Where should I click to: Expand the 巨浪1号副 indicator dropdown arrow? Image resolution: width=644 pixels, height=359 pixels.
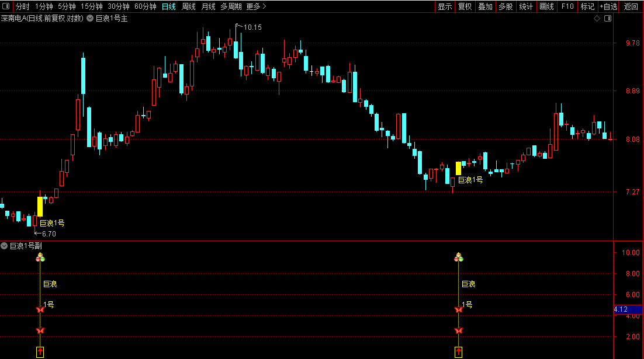[4, 246]
